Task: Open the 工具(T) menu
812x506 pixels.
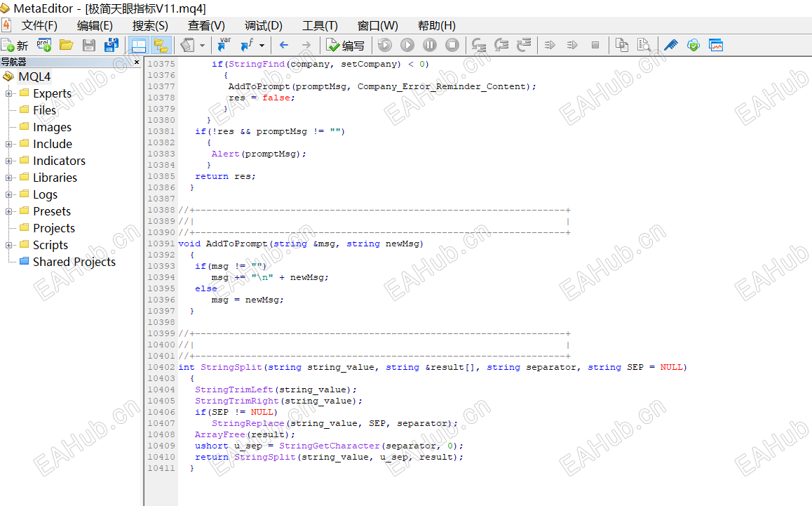Action: (320, 25)
